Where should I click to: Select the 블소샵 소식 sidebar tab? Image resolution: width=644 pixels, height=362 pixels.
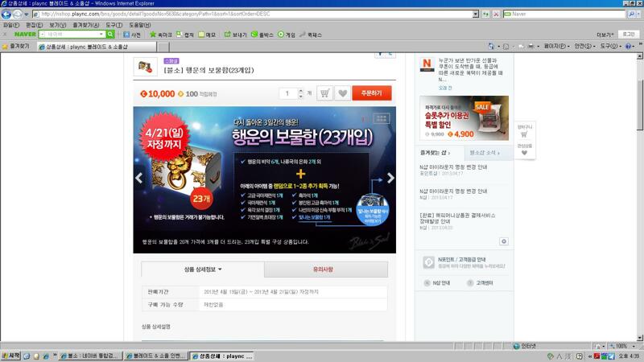pos(489,153)
